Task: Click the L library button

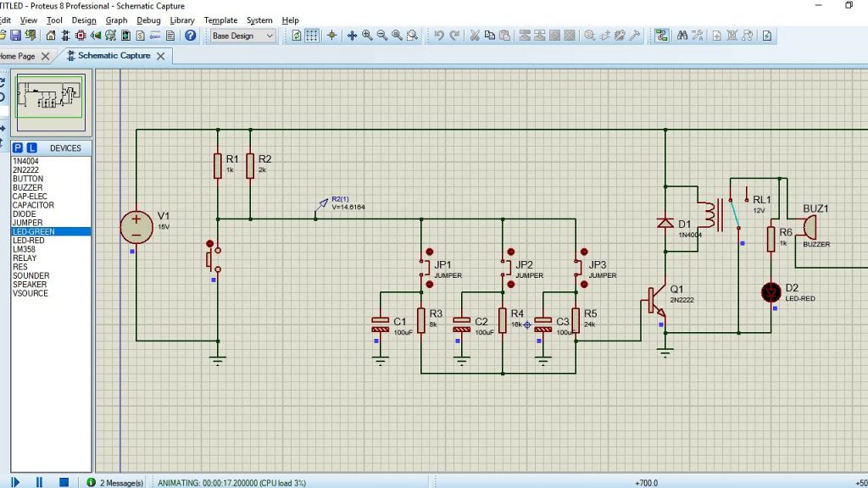Action: tap(31, 147)
